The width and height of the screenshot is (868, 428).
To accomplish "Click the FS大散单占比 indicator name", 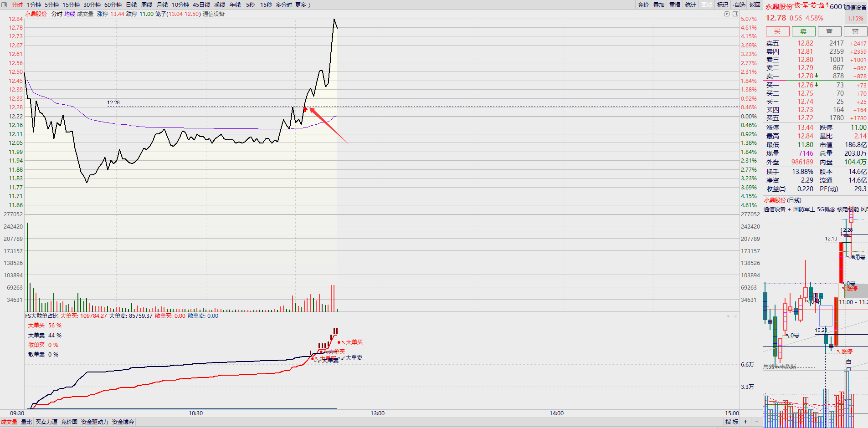I will tap(41, 316).
